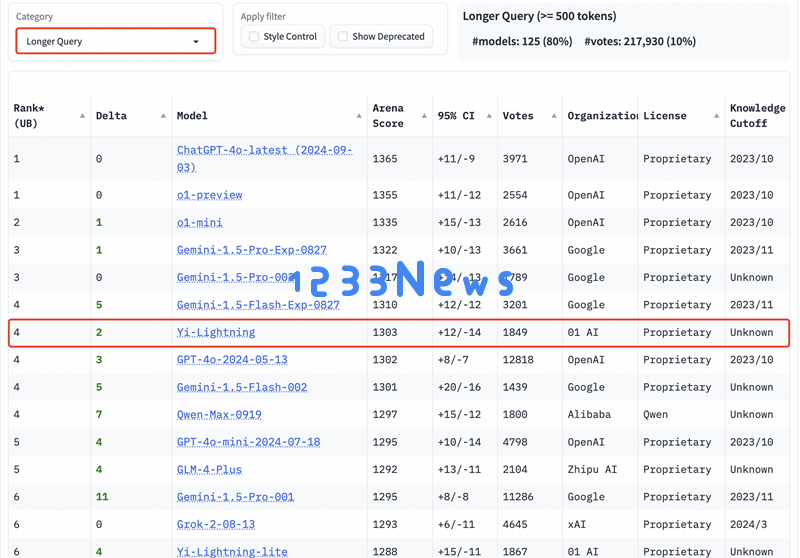
Task: Sort by Model column arrow
Action: (359, 116)
